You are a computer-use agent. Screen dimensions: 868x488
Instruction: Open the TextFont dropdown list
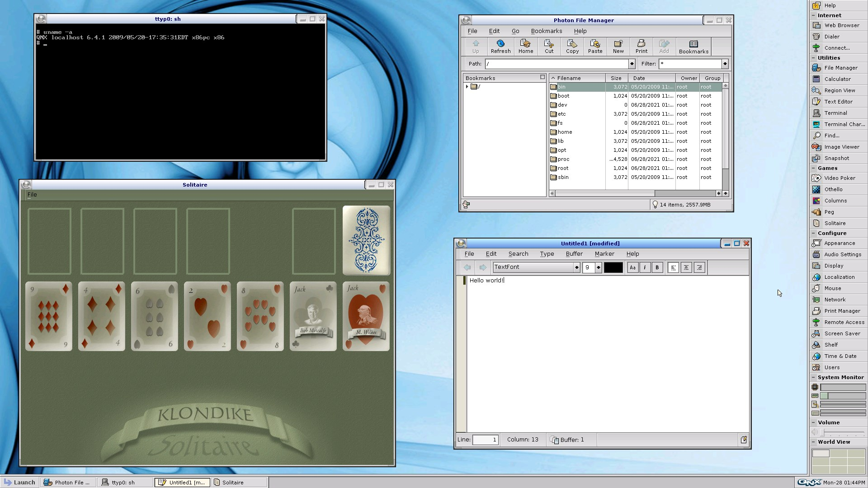(576, 267)
